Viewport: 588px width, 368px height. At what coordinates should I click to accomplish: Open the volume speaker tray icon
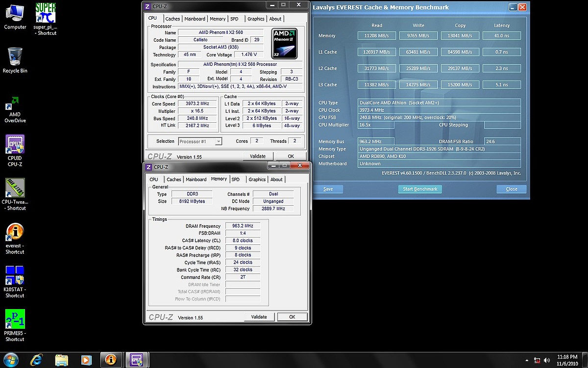pyautogui.click(x=547, y=360)
